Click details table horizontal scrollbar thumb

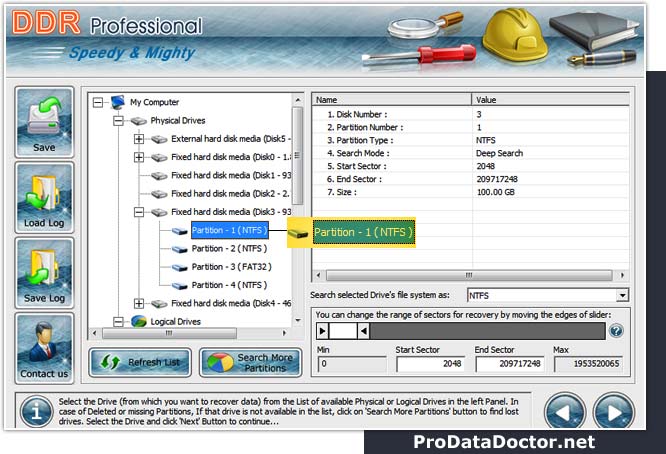pos(469,275)
